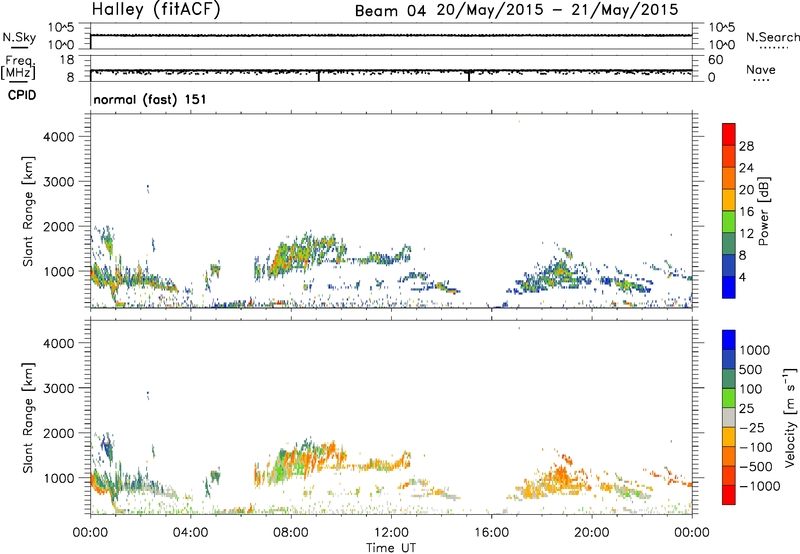Image resolution: width=800 pixels, height=554 pixels.
Task: Click the 'Halley (fitACF)' plot title
Action: coord(156,10)
